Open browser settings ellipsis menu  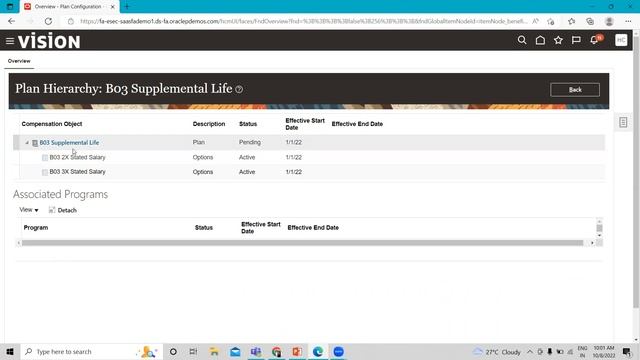628,21
